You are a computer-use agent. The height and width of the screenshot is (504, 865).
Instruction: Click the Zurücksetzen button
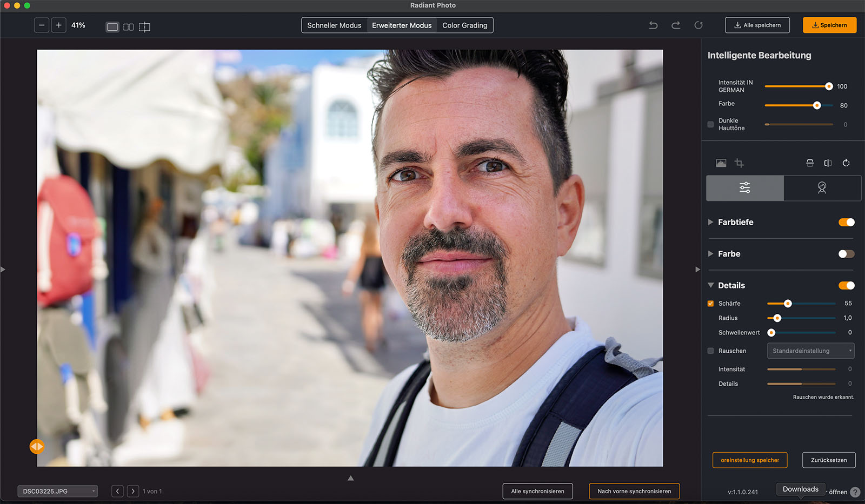tap(828, 460)
